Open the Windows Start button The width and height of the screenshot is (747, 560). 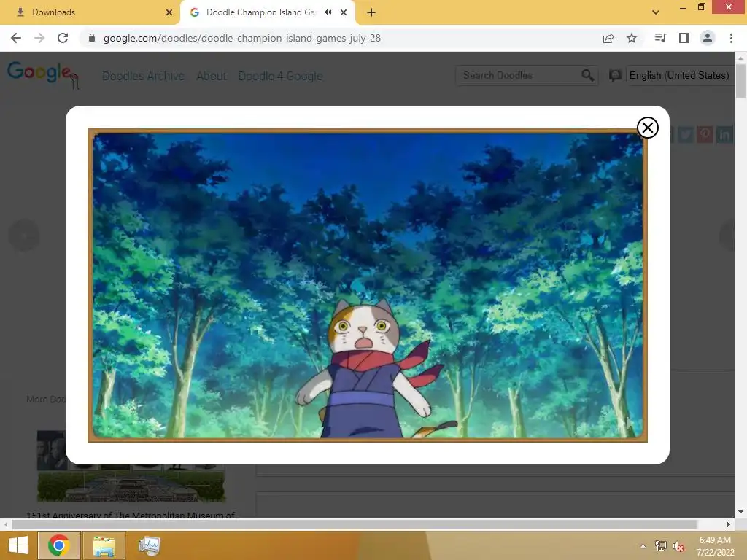point(18,545)
